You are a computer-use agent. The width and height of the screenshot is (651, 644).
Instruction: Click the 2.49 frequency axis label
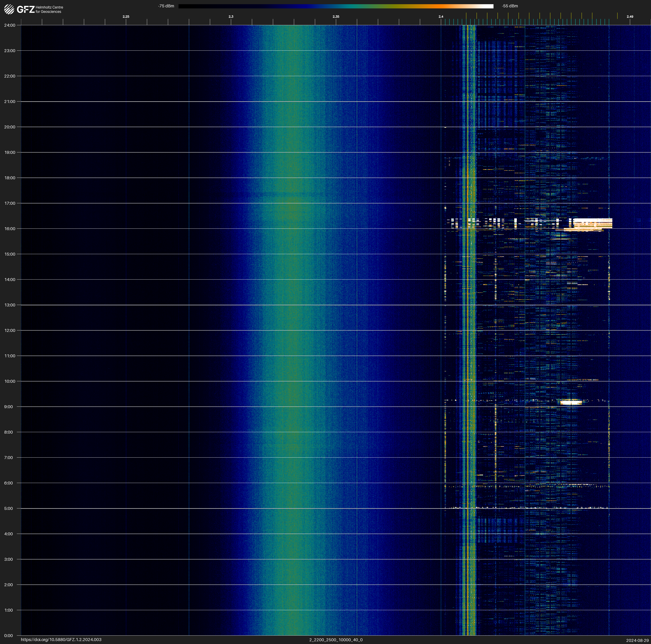[629, 17]
